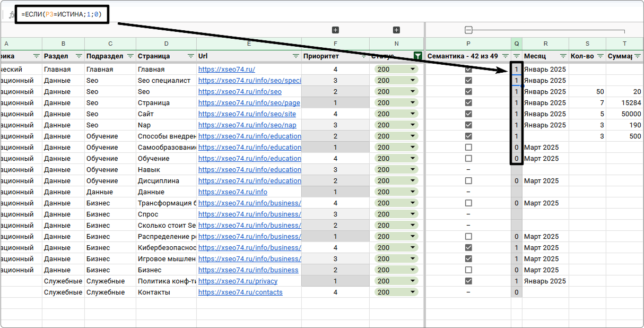
Task: Select Сумма cell showing 15284
Action: click(x=625, y=102)
